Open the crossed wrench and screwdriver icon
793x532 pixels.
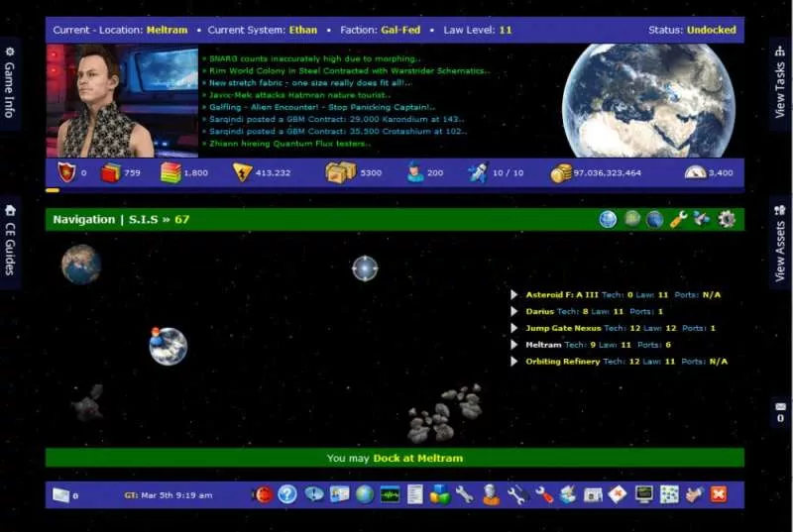click(517, 494)
